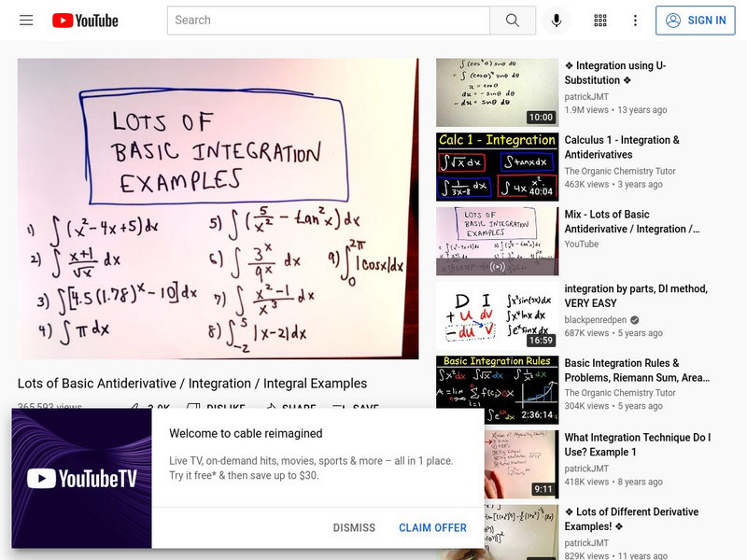
Task: Open the Calc 1 - Integration thumbnail
Action: click(x=498, y=167)
